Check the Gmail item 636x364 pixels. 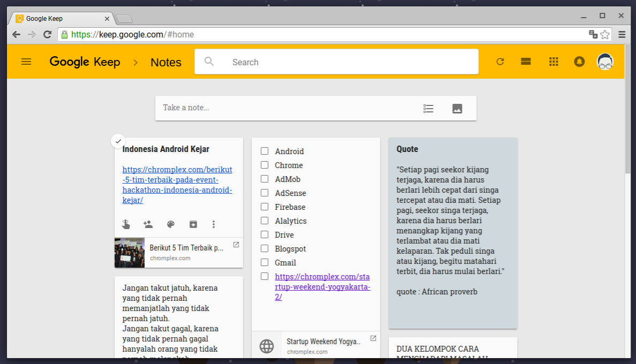265,262
